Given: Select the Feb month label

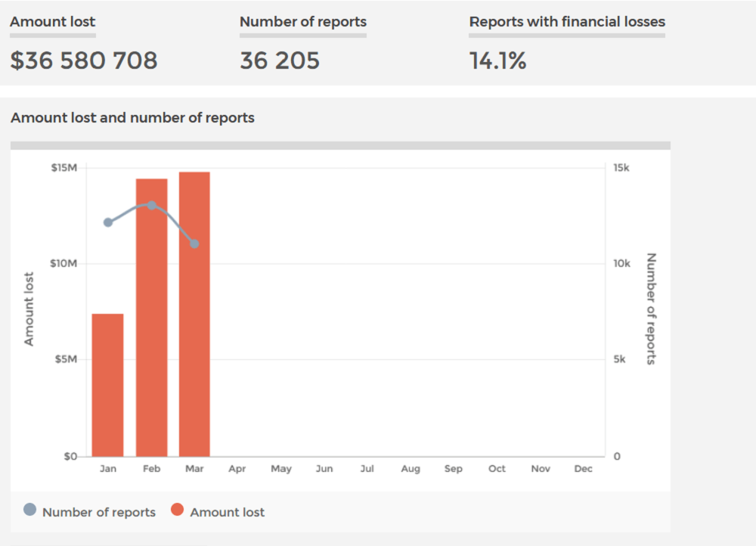Looking at the screenshot, I should click(151, 469).
